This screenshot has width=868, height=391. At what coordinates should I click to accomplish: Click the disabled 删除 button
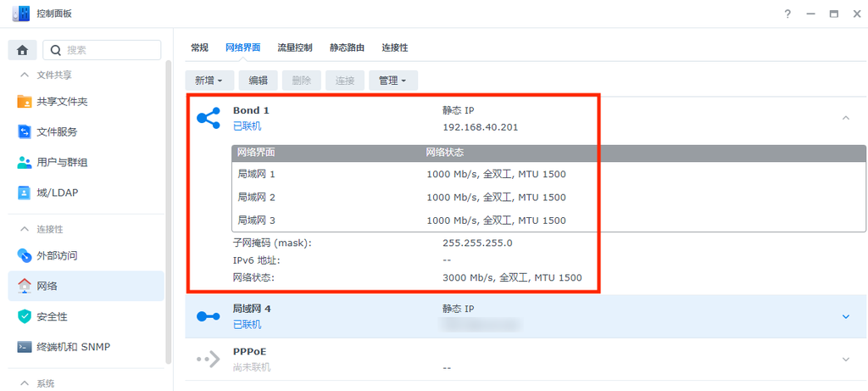tap(301, 81)
